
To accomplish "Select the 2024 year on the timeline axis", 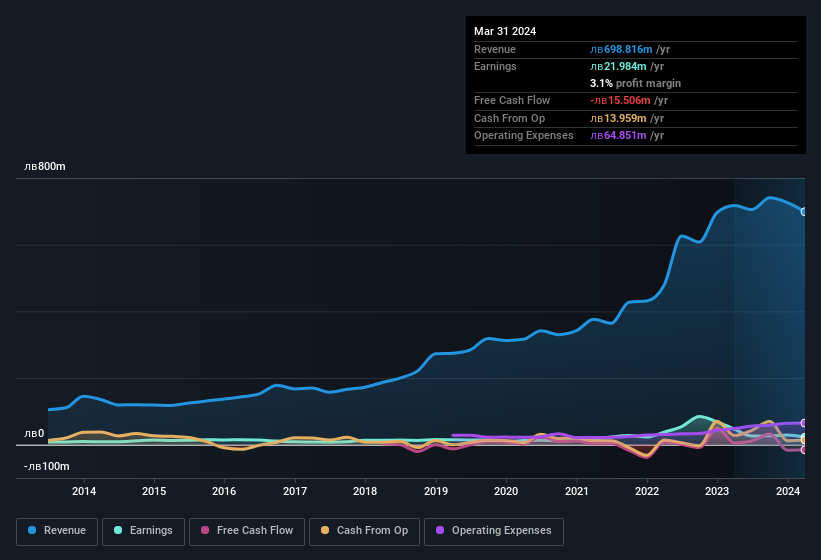I will (x=788, y=491).
